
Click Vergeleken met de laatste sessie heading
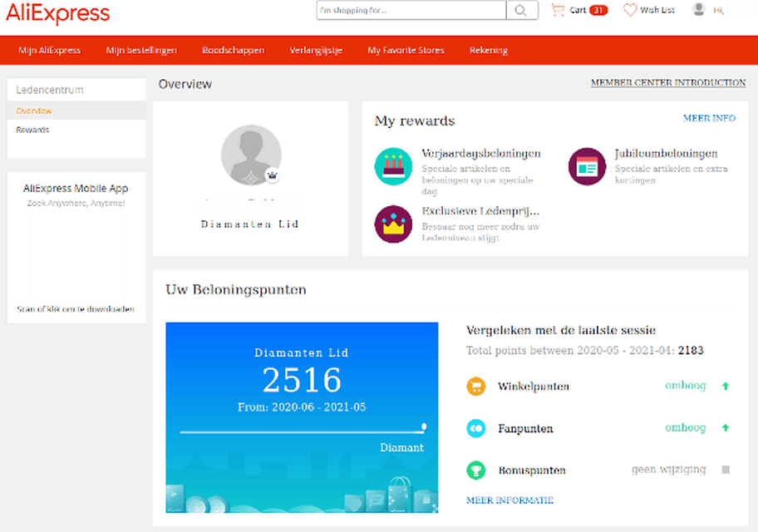point(561,330)
